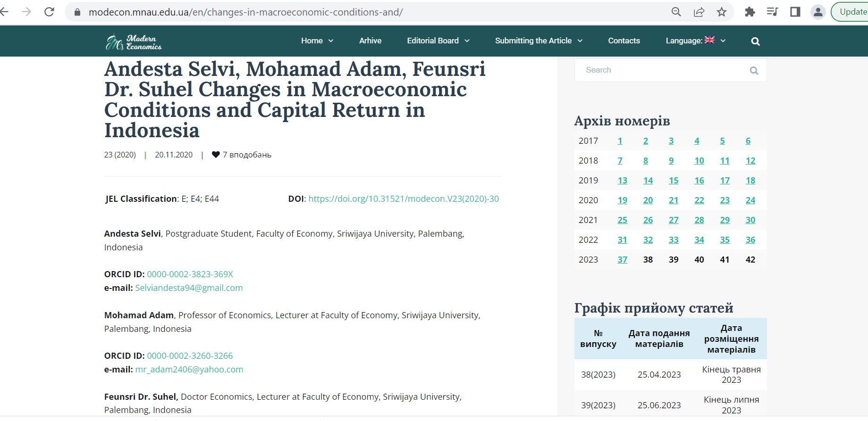Open archive issue 12 from 2018

(750, 161)
